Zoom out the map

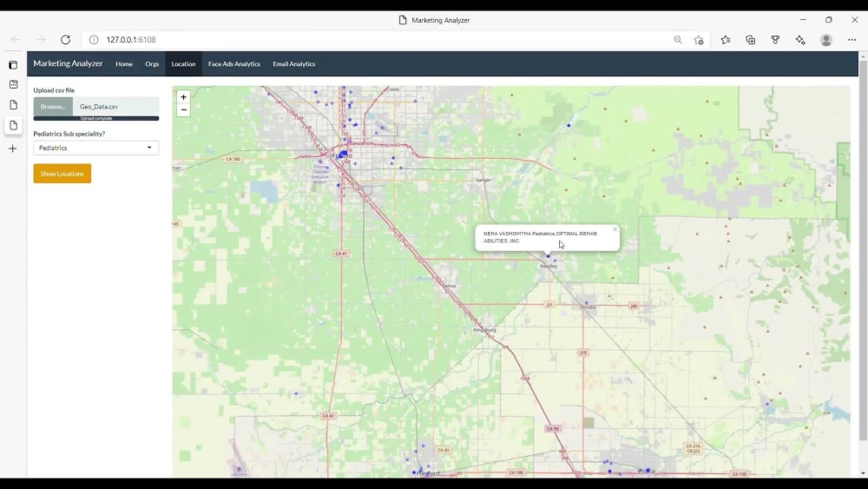(x=183, y=109)
